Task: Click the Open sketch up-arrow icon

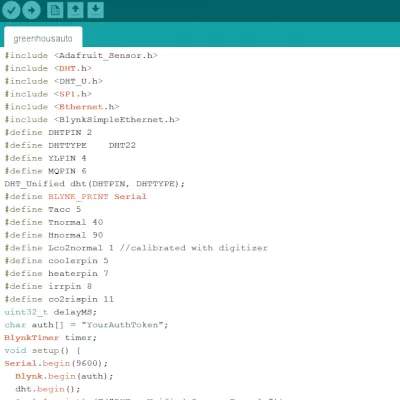Action: point(75,10)
